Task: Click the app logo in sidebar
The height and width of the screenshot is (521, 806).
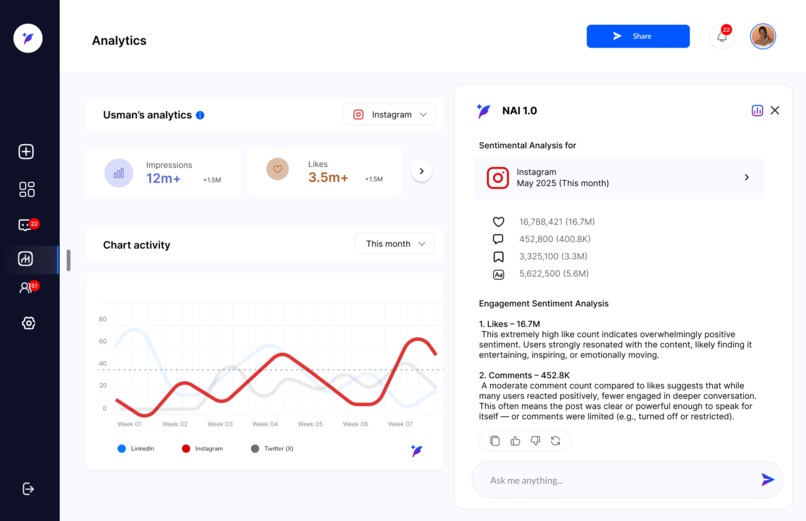Action: pos(28,38)
